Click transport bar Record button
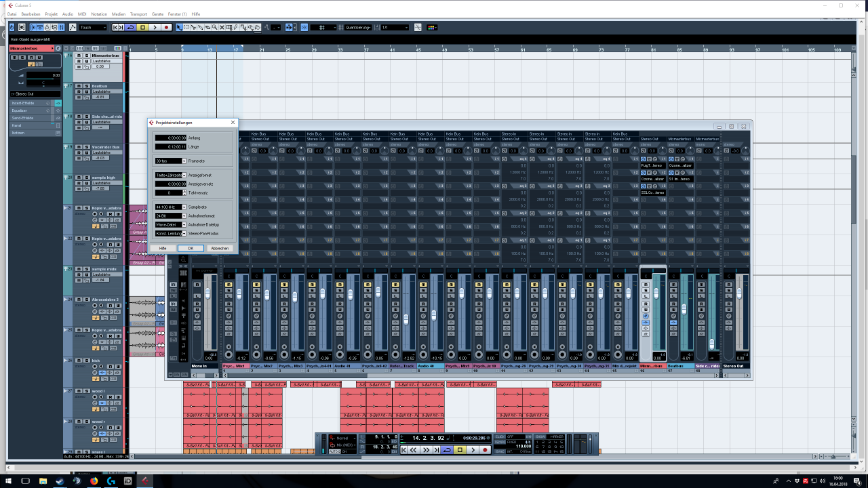 (485, 450)
